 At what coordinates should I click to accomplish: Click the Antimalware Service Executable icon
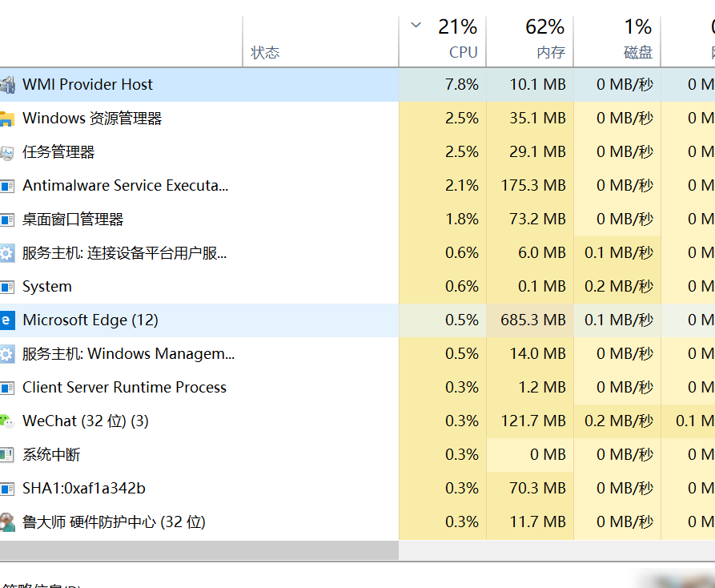(x=7, y=186)
